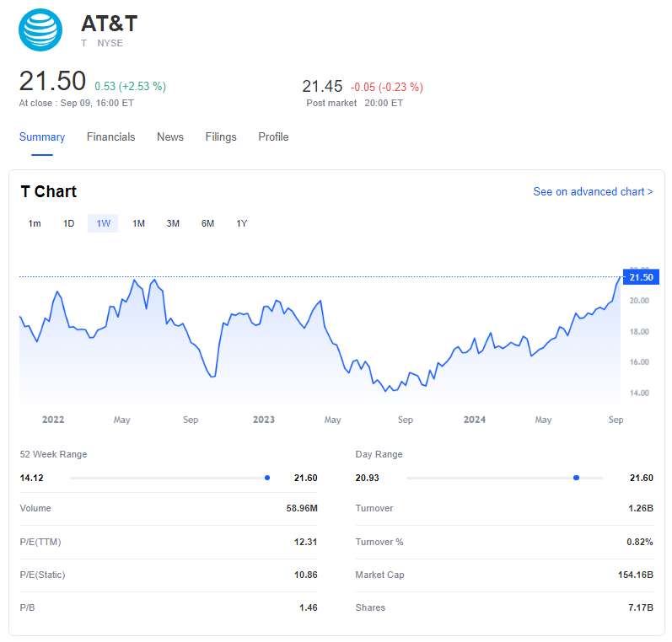672x642 pixels.
Task: Switch chart to 1Y interval
Action: tap(242, 223)
